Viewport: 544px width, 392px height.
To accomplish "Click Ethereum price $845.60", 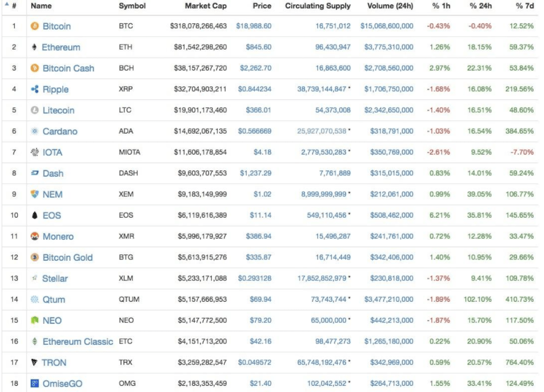I will tap(258, 47).
